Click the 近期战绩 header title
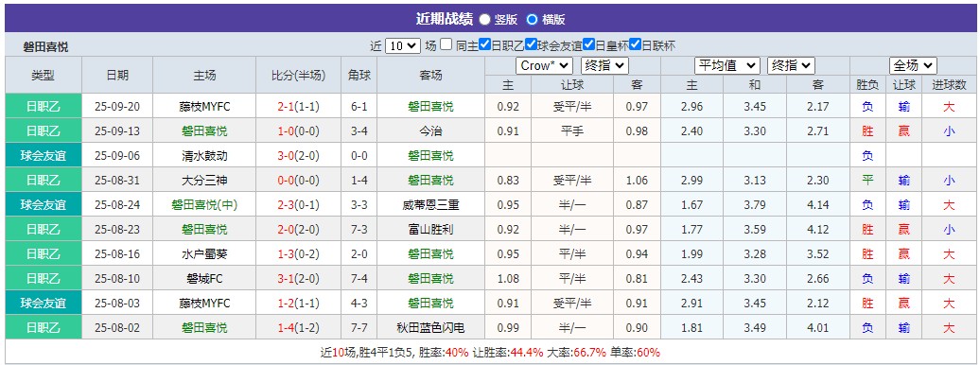 point(445,19)
